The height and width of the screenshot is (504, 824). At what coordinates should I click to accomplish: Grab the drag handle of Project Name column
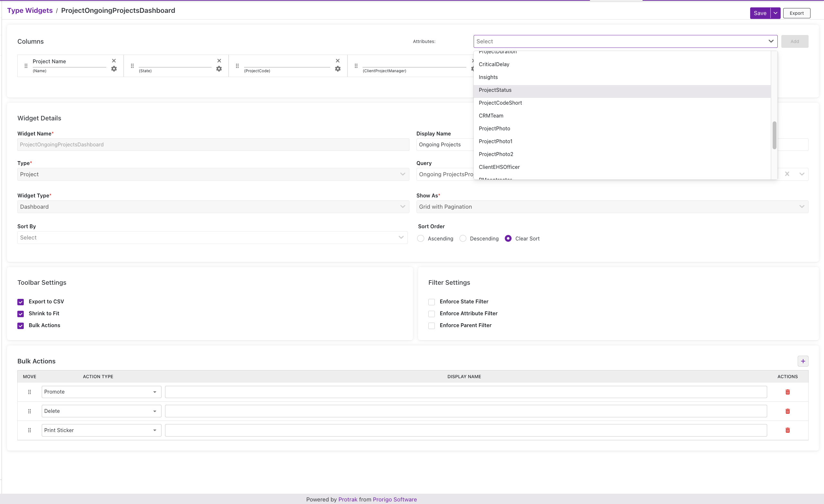(26, 66)
